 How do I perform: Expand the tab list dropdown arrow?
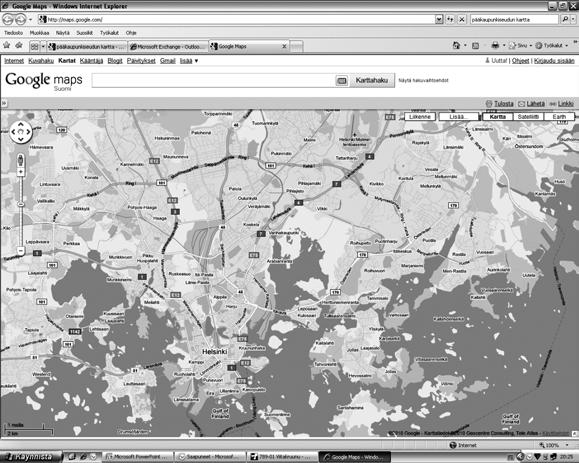coord(43,47)
